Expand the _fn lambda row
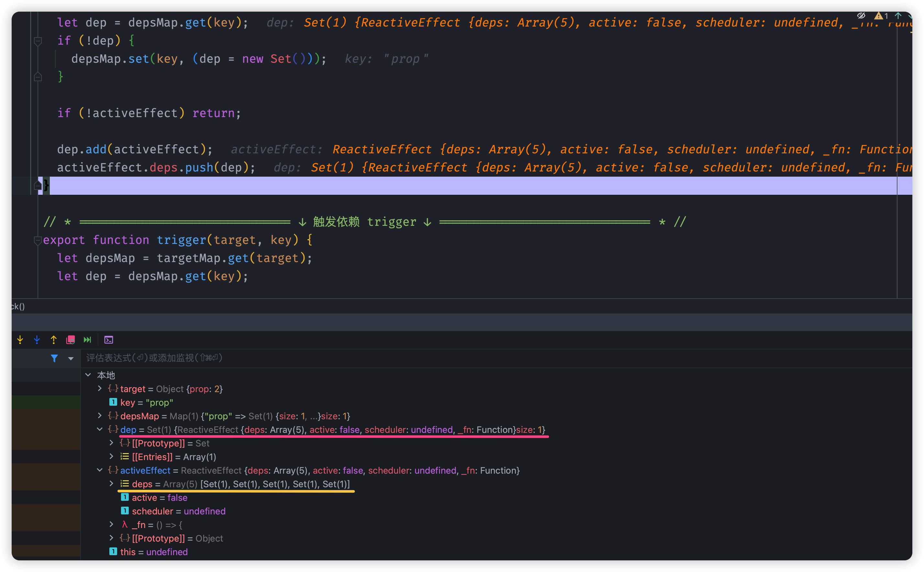 coord(111,525)
